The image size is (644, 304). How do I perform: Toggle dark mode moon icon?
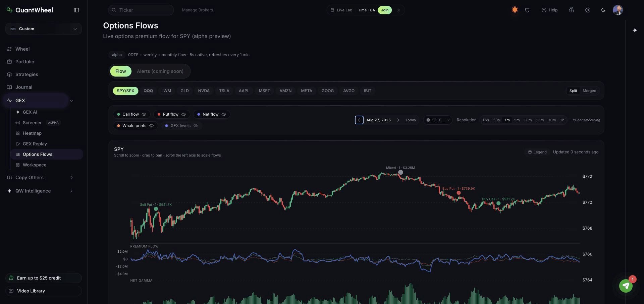click(603, 10)
